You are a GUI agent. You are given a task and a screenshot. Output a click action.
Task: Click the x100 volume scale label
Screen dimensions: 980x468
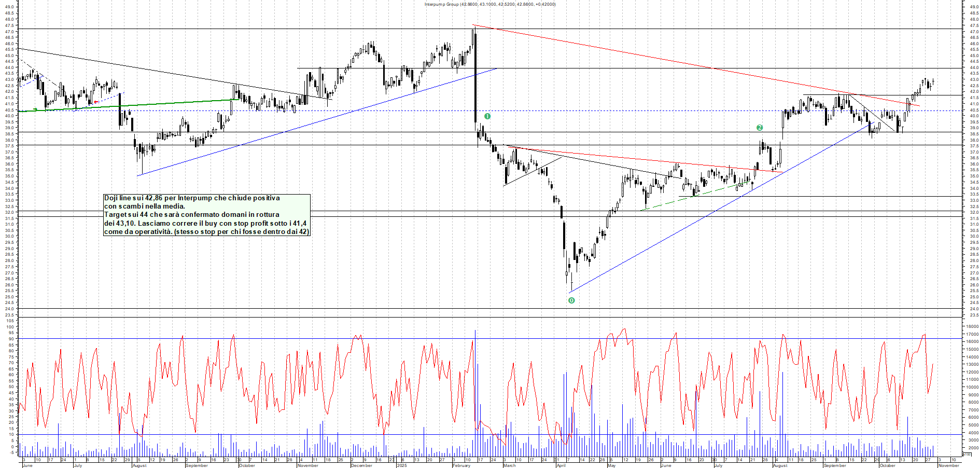pos(967,455)
